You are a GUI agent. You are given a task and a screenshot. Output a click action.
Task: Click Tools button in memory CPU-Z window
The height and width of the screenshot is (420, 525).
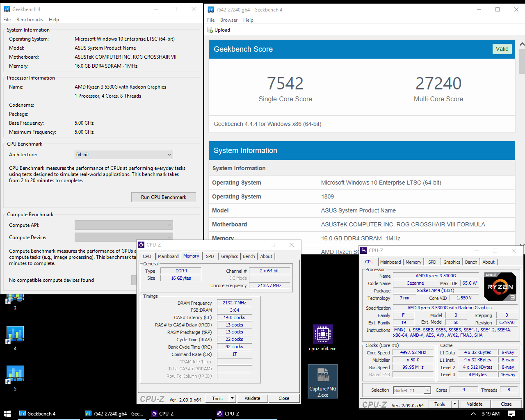217,398
